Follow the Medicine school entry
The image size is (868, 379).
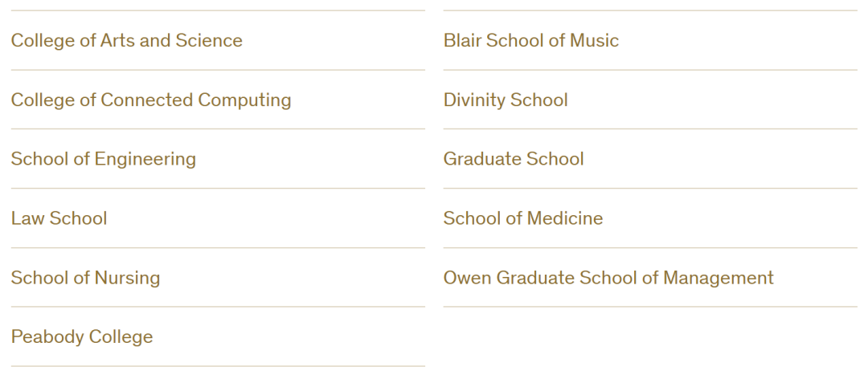coord(523,218)
